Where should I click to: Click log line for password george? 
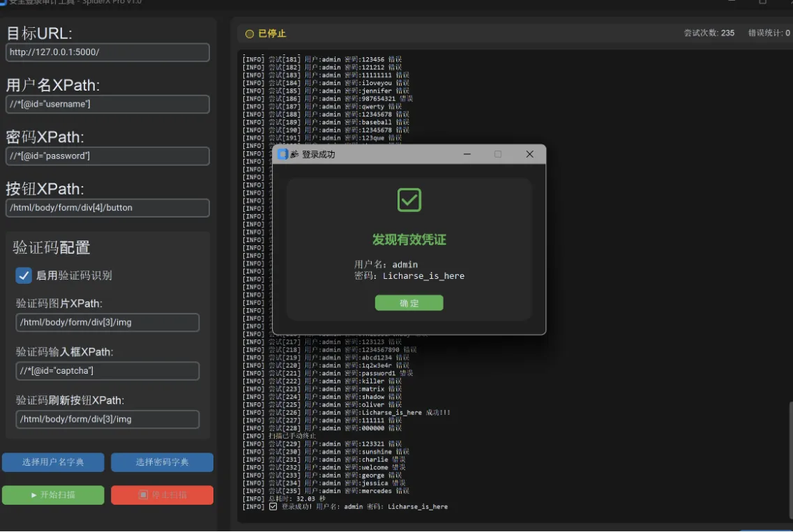[322, 476]
